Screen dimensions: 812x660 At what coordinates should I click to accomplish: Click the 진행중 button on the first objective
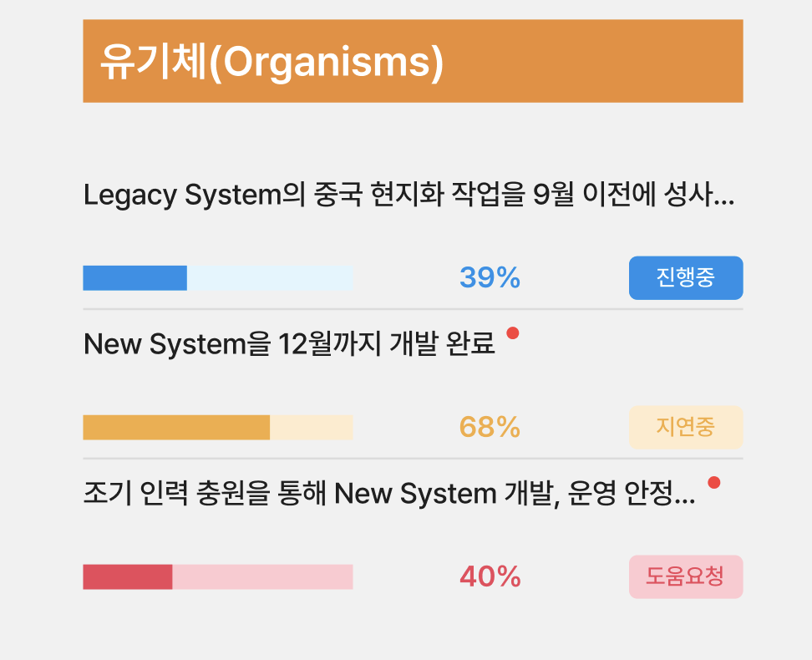(685, 278)
